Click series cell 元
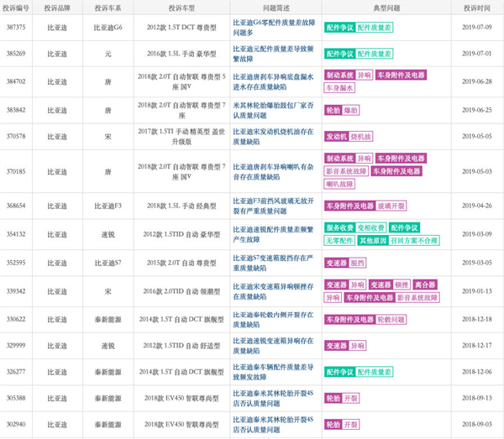Image resolution: width=504 pixels, height=439 pixels. click(108, 54)
